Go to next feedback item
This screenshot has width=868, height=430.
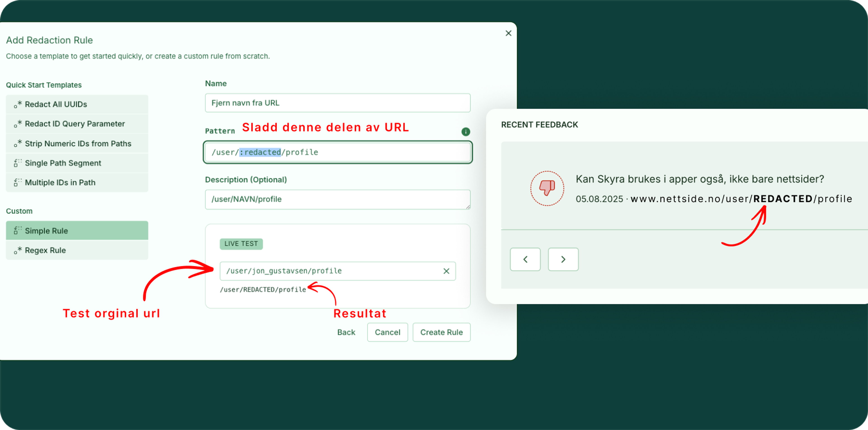(563, 259)
